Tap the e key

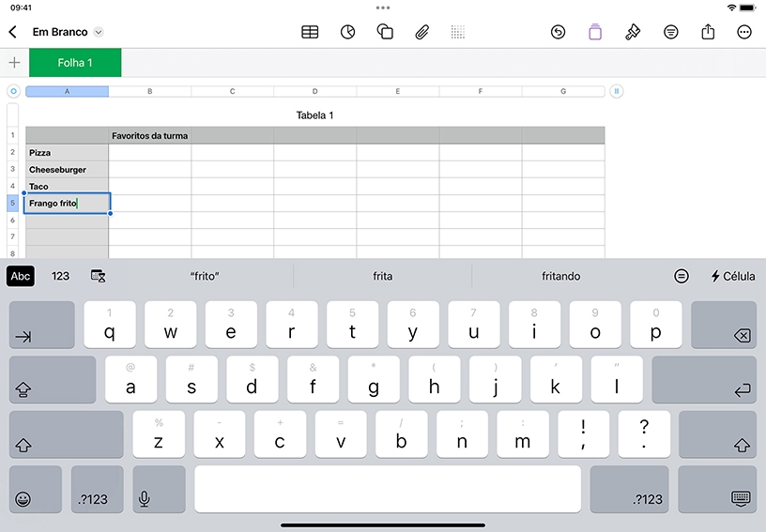(231, 325)
